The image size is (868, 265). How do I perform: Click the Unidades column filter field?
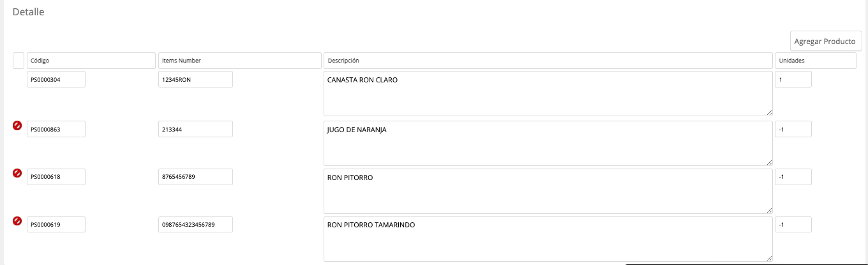816,61
